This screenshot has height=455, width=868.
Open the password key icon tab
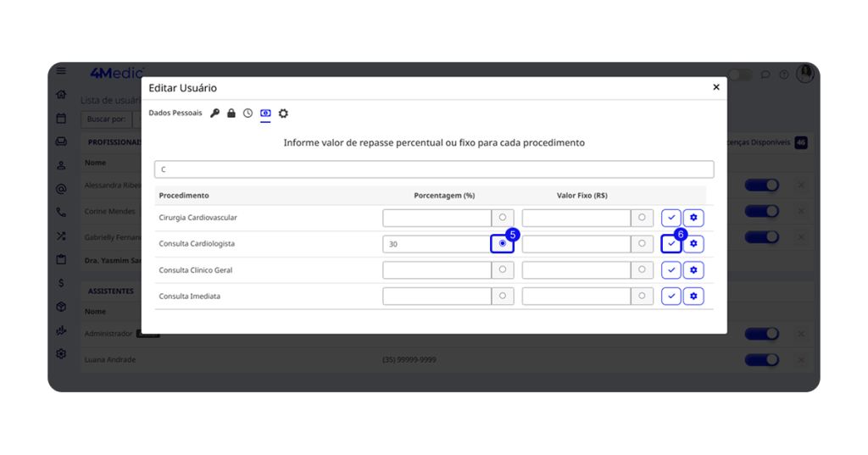click(215, 114)
